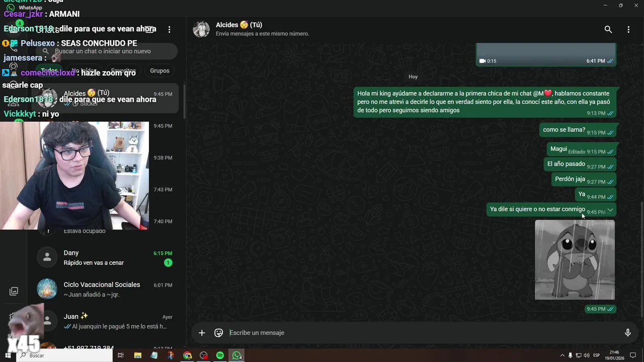Open File Explorer from the taskbar
Screen dimensions: 644x362
click(x=137, y=355)
